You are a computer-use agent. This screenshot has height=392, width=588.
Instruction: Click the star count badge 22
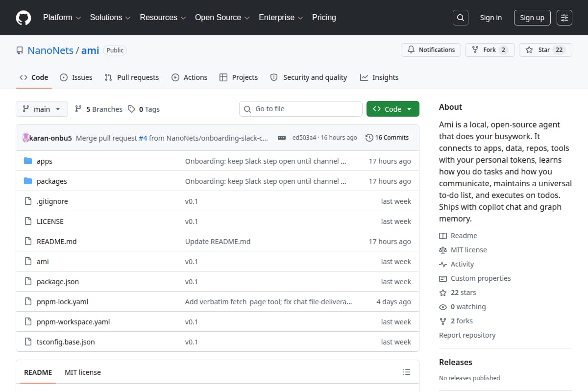tap(559, 50)
